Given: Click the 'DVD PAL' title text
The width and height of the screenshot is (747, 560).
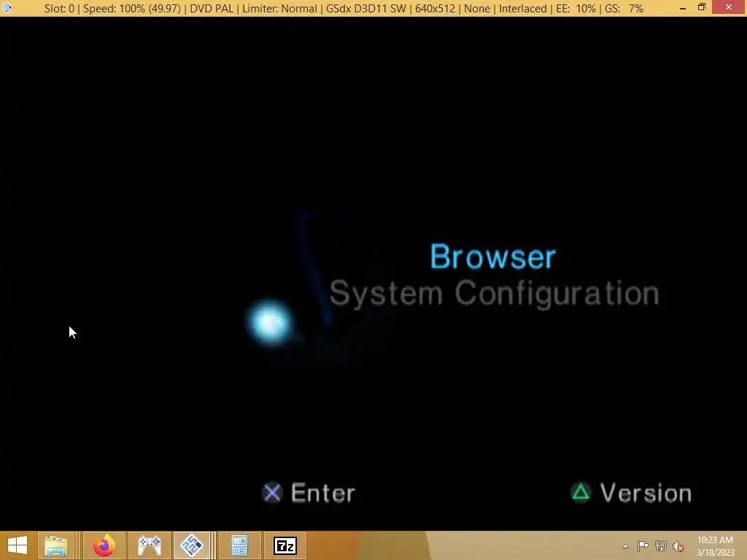Looking at the screenshot, I should coord(212,9).
